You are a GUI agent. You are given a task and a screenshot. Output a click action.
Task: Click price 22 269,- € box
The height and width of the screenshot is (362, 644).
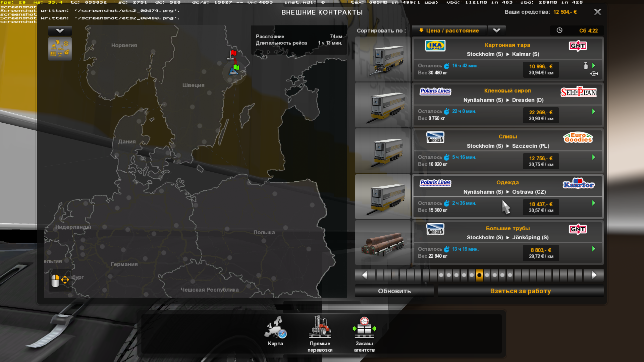[541, 115]
